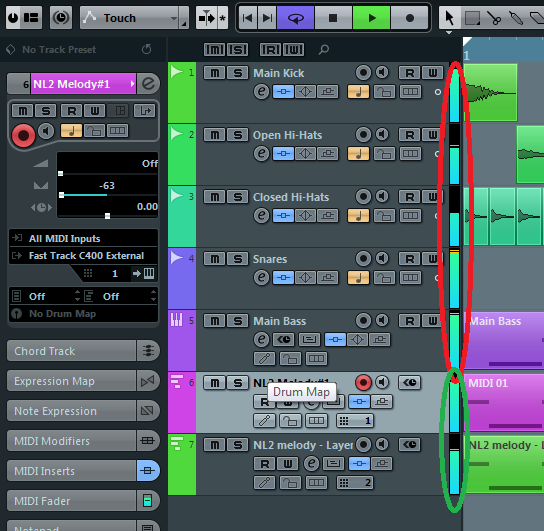Click the reload track preset icon
Image resolution: width=544 pixels, height=531 pixels.
pos(147,49)
